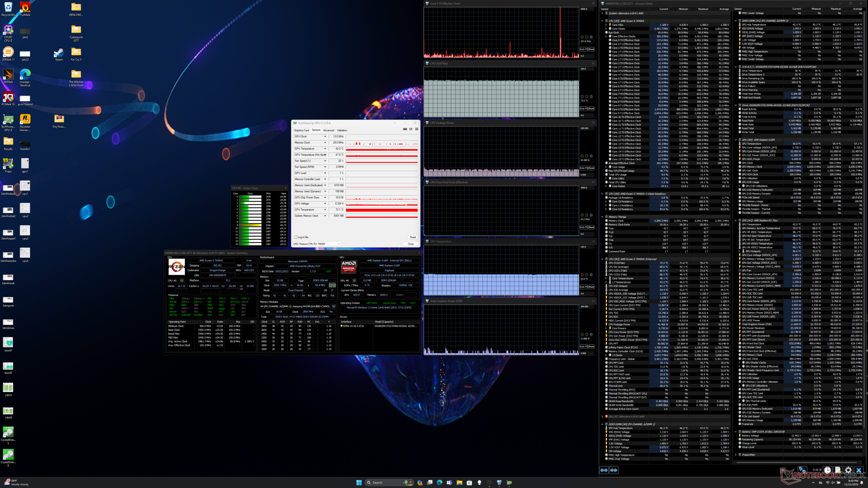
Task: Switch to Advanced tab in GPU-Z
Action: (x=329, y=130)
